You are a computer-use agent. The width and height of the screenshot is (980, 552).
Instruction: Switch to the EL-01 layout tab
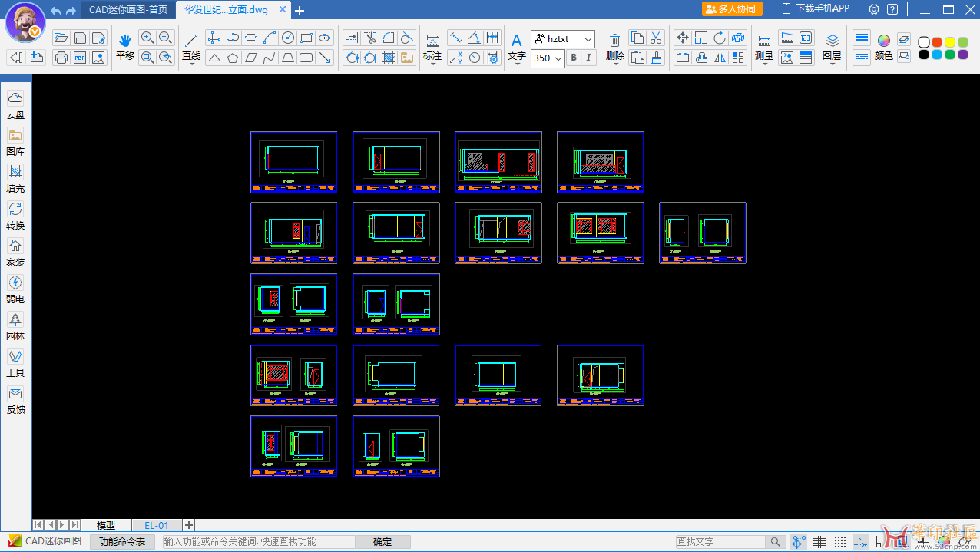click(157, 525)
